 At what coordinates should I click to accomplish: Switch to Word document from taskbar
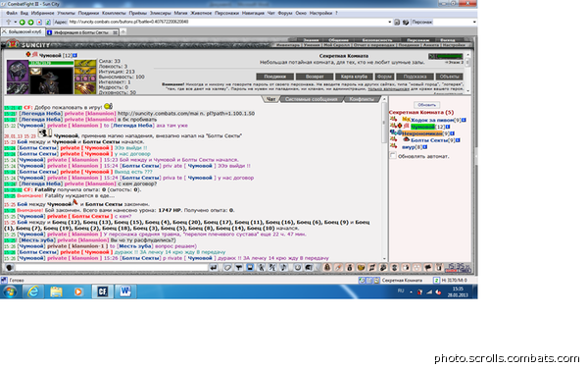(x=124, y=291)
